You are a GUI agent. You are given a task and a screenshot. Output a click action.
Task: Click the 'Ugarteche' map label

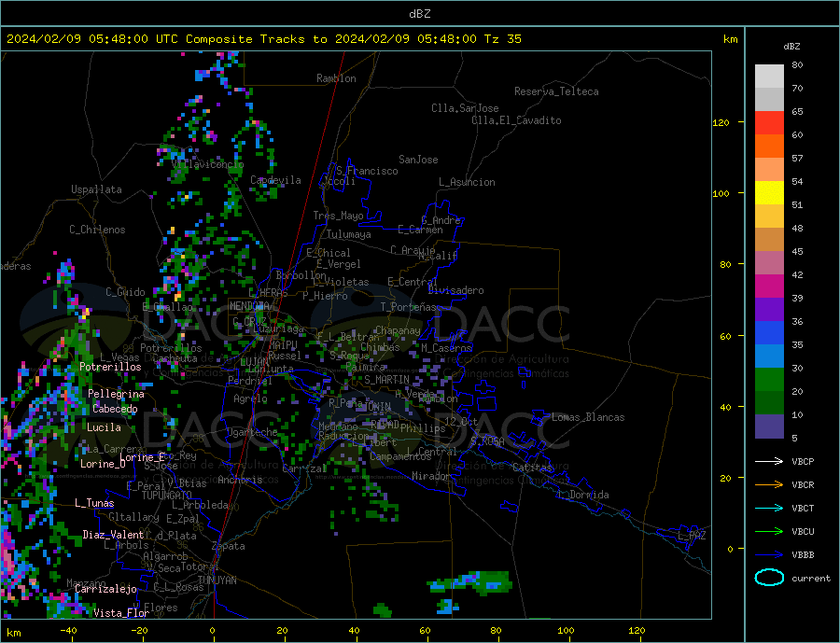(x=253, y=432)
